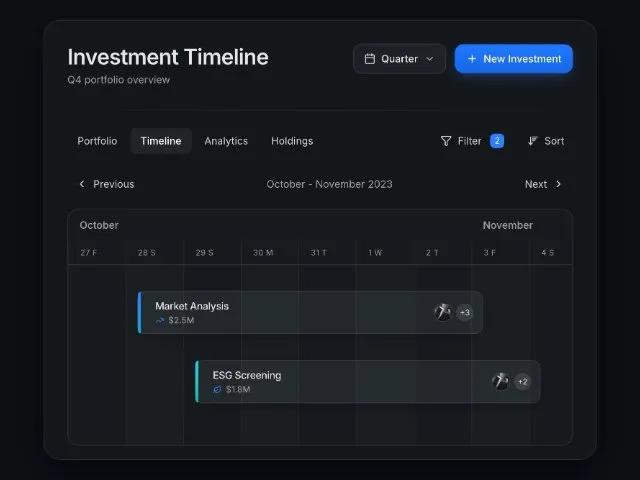Image resolution: width=640 pixels, height=480 pixels.
Task: Click the trend arrow icon beside $2.5M
Action: (x=160, y=320)
